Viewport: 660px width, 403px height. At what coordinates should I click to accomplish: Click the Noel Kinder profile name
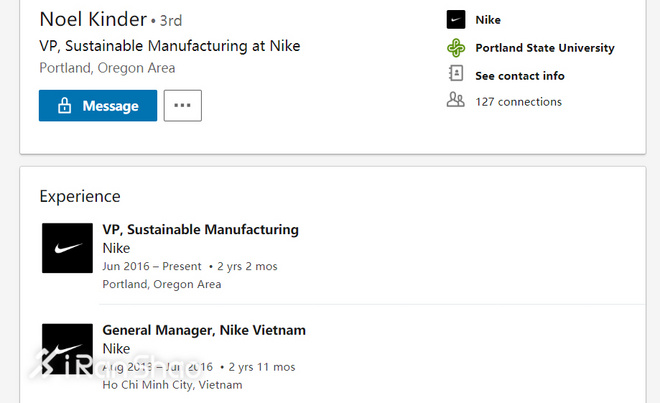(x=92, y=19)
